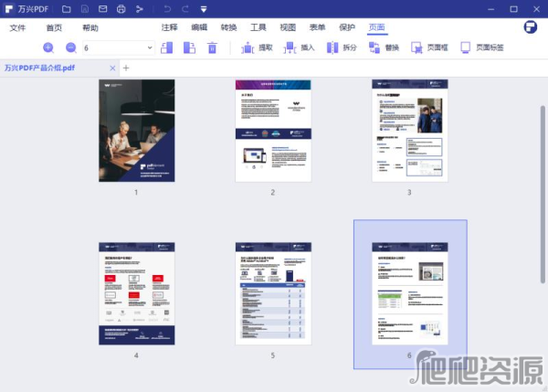Open the 文件 menu

point(18,28)
